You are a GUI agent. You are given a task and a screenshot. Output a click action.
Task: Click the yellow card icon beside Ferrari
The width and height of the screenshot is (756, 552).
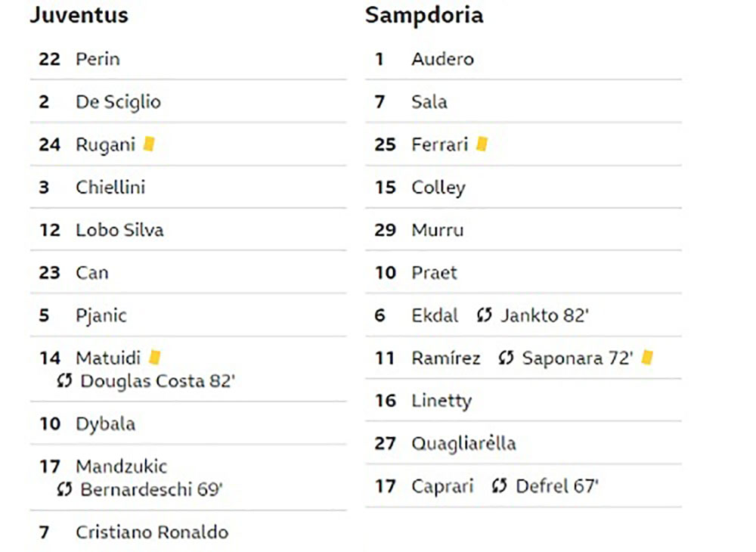482,144
